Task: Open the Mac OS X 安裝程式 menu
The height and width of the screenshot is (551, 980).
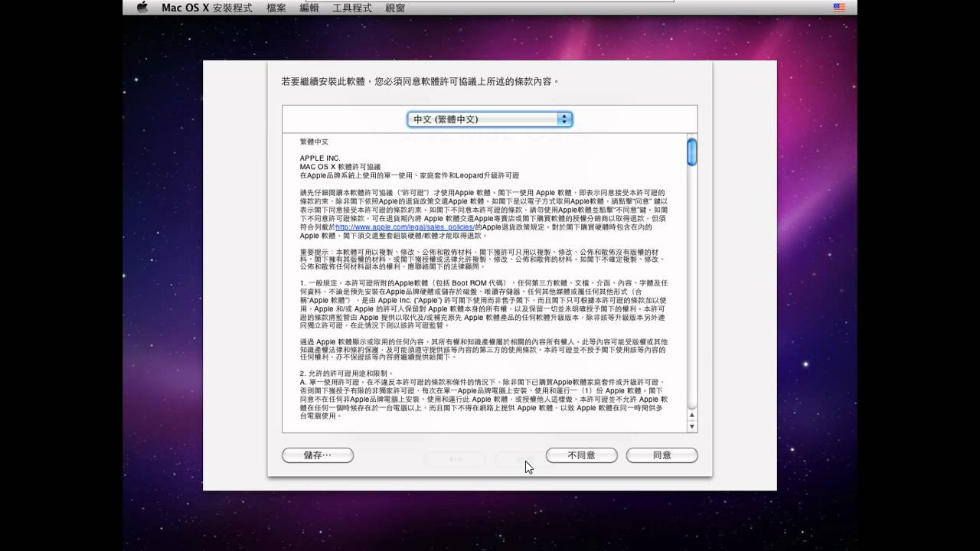Action: point(207,8)
